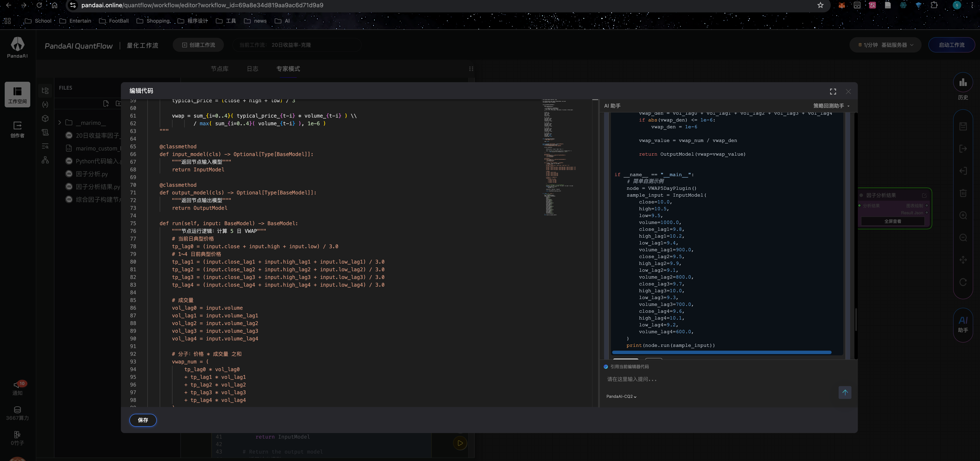Select the file tree explorer icon
The width and height of the screenshot is (980, 461).
[45, 91]
